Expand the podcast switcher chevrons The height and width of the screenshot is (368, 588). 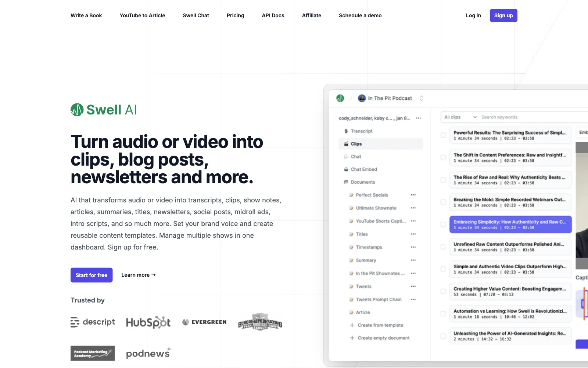pos(422,98)
